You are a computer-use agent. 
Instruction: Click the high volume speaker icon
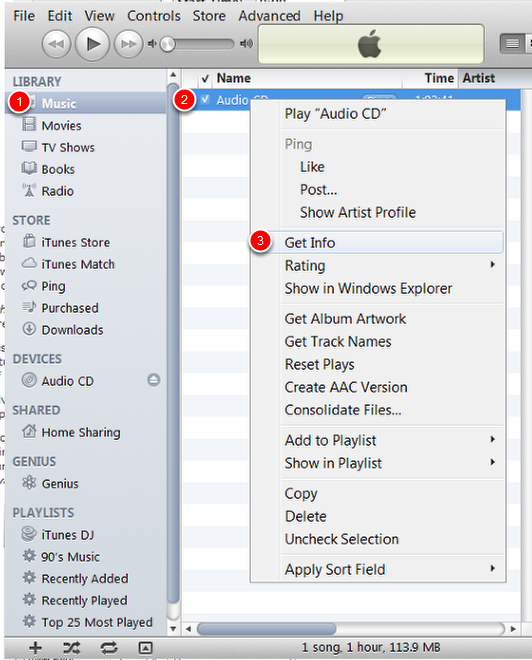point(246,44)
